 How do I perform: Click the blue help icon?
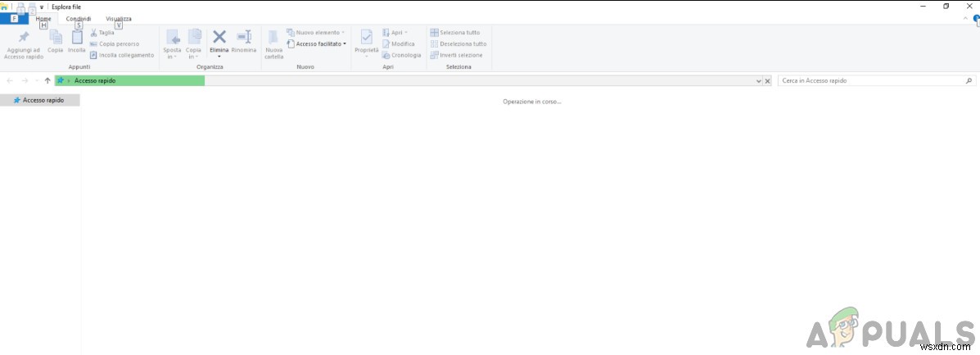coord(976,20)
